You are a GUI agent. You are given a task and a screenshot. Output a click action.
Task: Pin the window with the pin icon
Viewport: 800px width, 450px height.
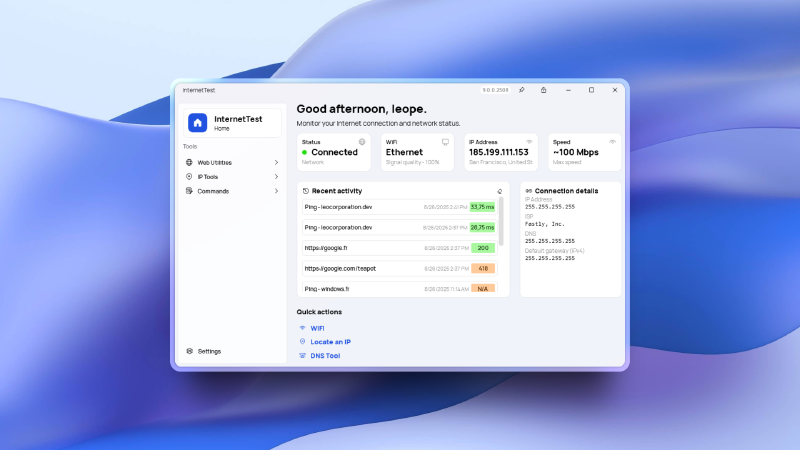(521, 90)
